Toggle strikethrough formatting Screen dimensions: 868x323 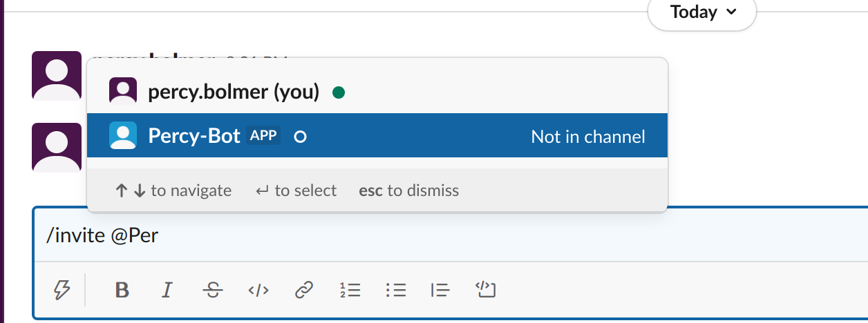213,291
